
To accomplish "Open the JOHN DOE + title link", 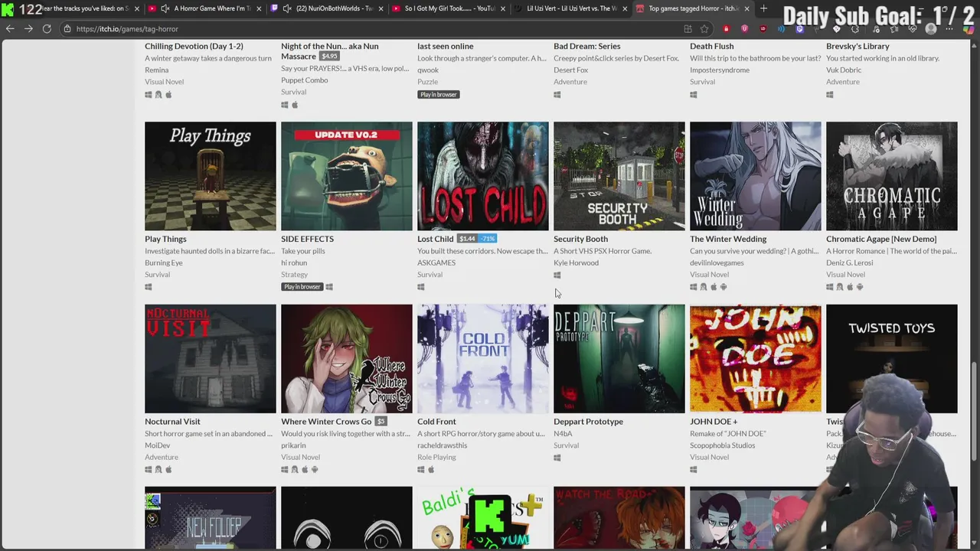I will click(714, 422).
